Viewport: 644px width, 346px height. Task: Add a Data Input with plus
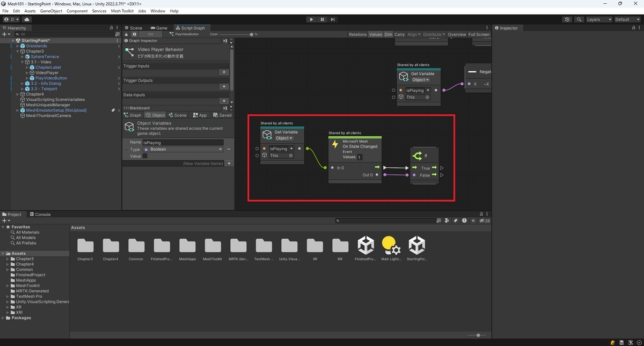pos(224,101)
